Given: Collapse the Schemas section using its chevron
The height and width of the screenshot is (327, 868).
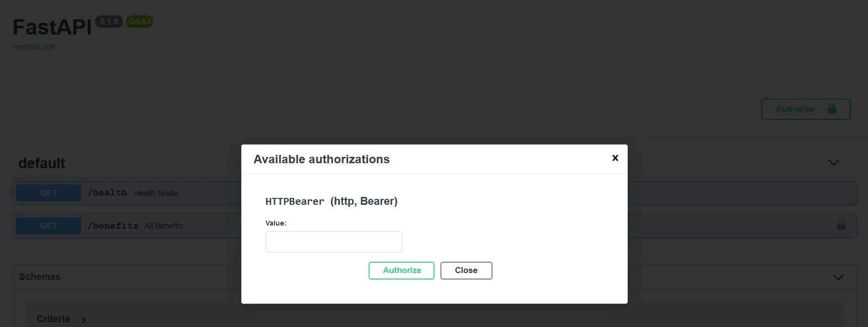Looking at the screenshot, I should (838, 277).
